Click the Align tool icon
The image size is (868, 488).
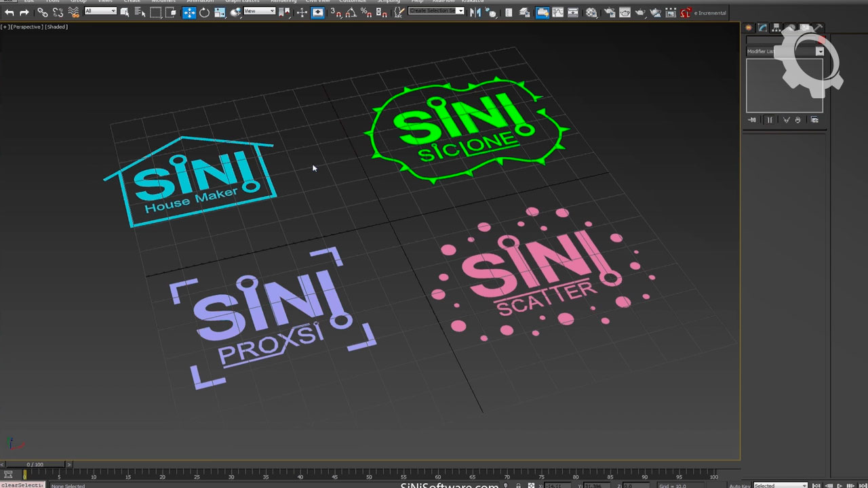click(491, 13)
